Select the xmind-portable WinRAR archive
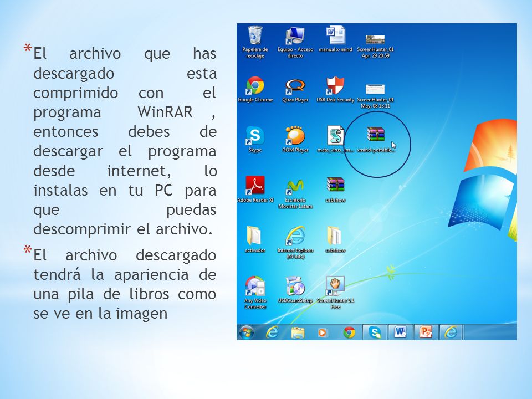This screenshot has height=399, width=532. (376, 139)
